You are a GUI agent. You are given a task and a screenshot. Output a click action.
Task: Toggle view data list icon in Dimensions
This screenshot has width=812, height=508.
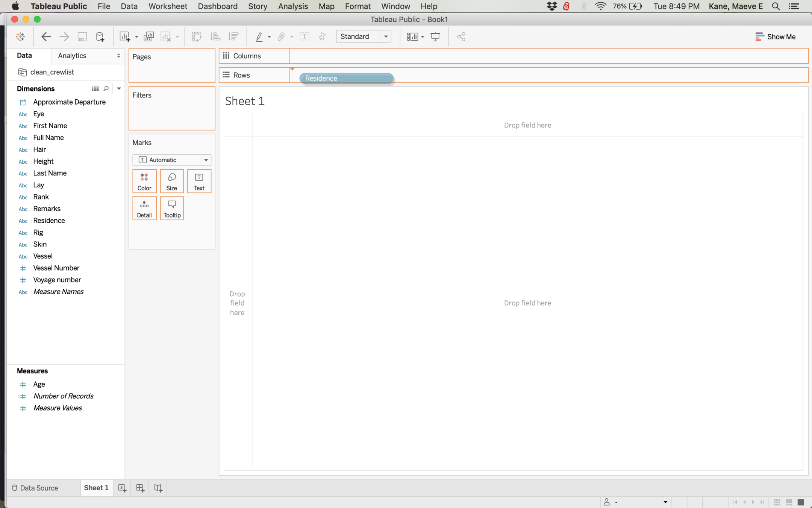coord(95,88)
